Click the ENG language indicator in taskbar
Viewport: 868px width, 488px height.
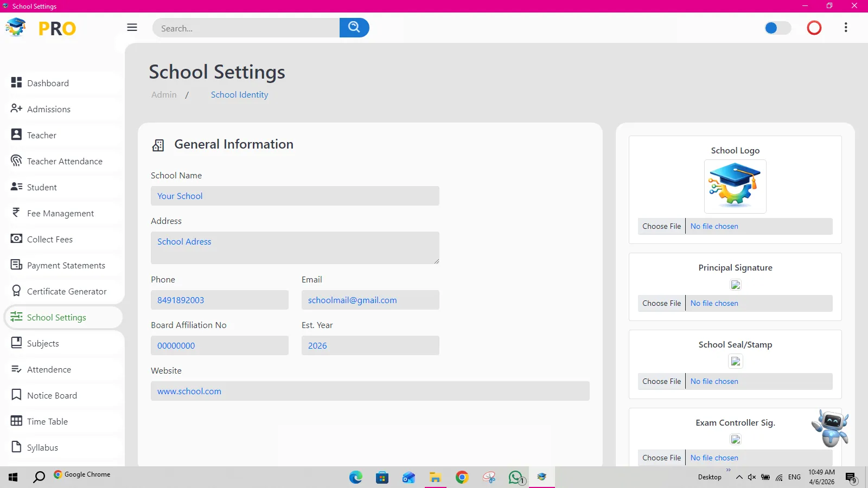794,477
